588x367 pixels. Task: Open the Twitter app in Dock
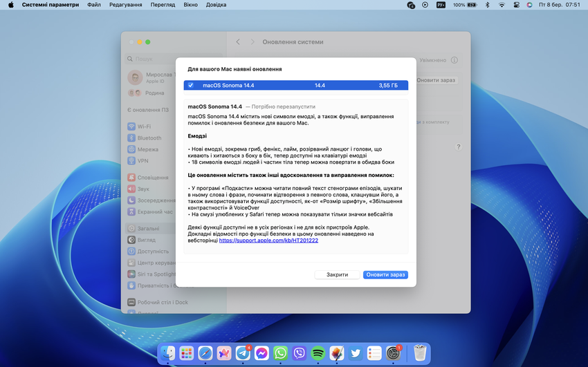[356, 353]
